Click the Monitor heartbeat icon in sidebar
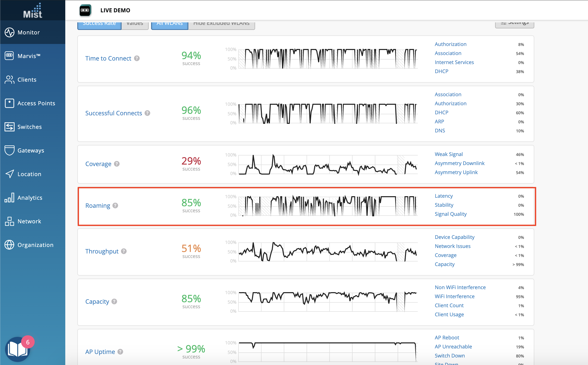 [x=9, y=32]
